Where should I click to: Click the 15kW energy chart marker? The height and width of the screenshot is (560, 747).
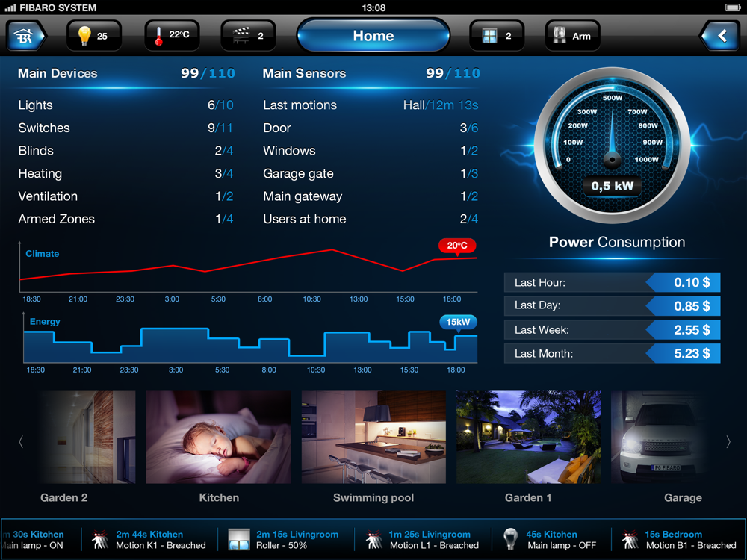click(x=458, y=323)
